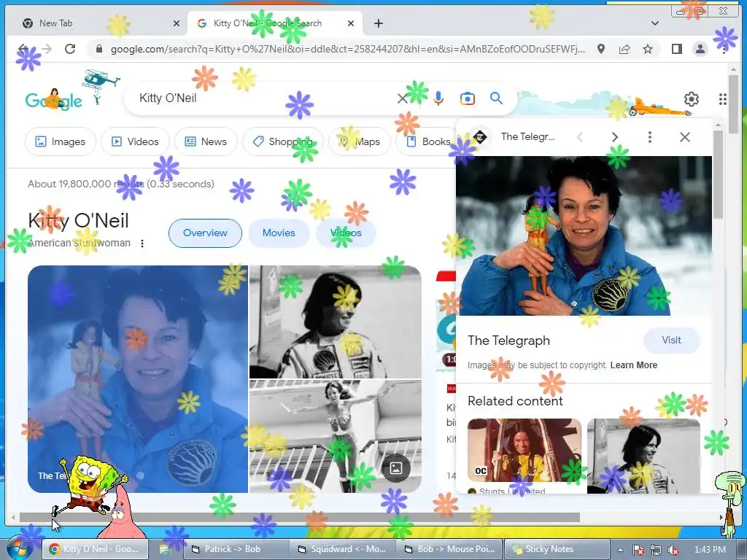Image resolution: width=747 pixels, height=560 pixels.
Task: Click the muted volume tray icon
Action: [x=673, y=550]
